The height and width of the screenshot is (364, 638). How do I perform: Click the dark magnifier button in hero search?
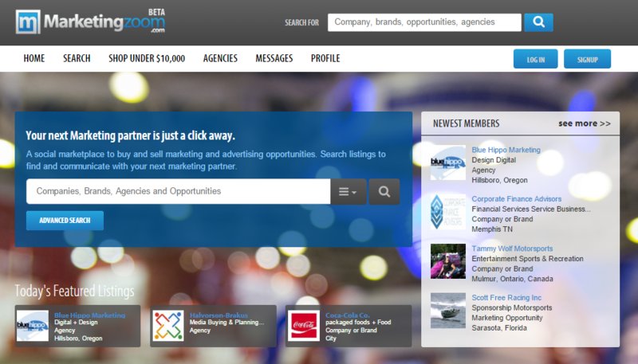(384, 191)
